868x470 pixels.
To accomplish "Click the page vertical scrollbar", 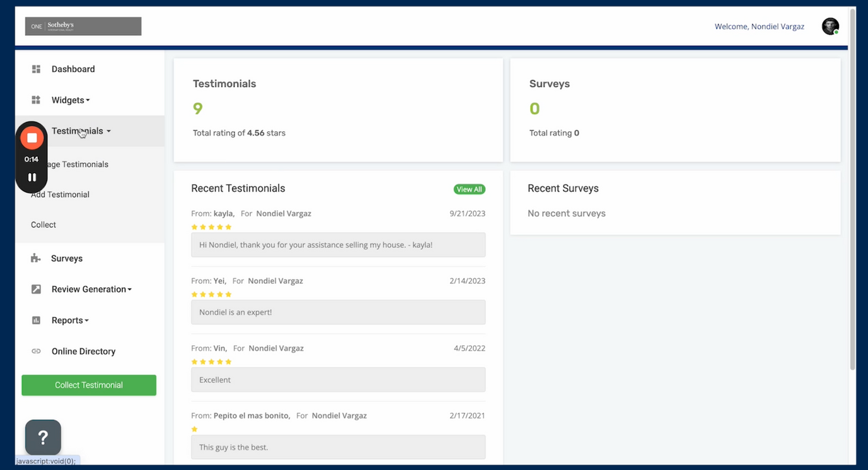I will point(852,189).
